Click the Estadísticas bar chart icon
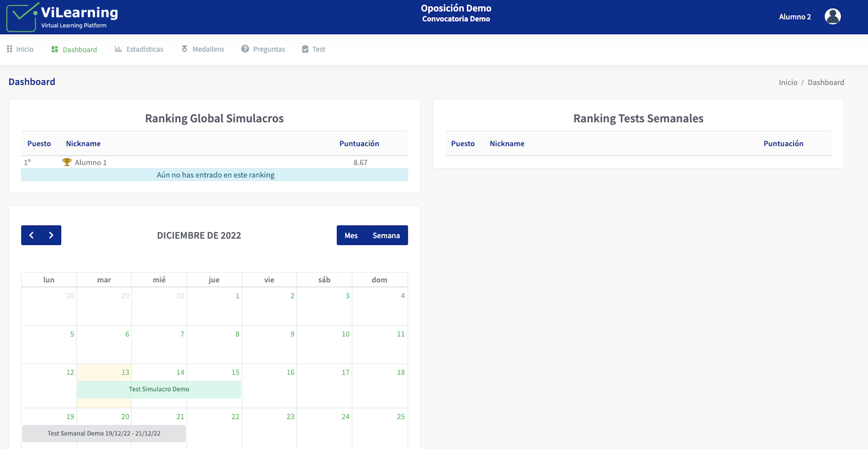868x449 pixels. pos(118,49)
